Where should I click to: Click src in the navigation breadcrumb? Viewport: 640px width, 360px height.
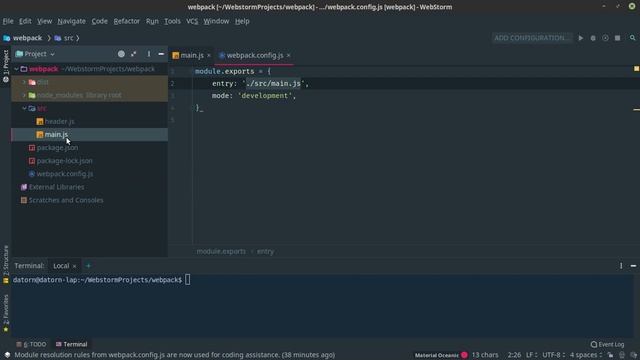pos(68,38)
